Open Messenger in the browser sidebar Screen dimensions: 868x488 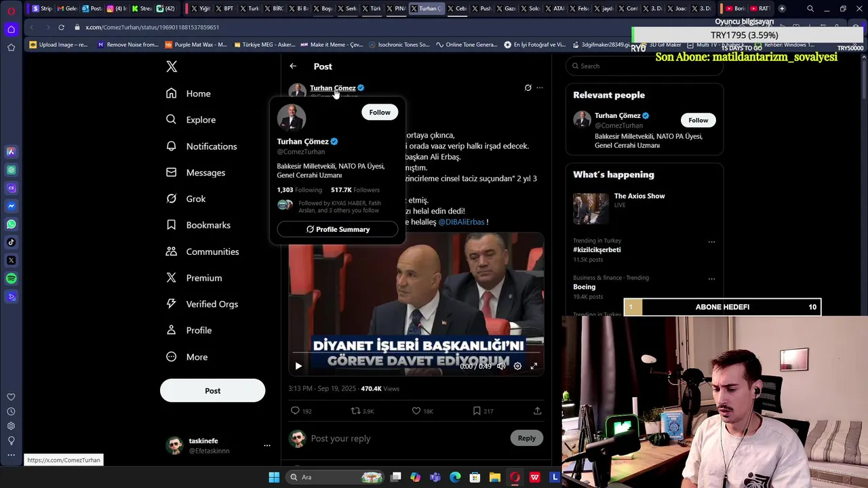pos(11,206)
